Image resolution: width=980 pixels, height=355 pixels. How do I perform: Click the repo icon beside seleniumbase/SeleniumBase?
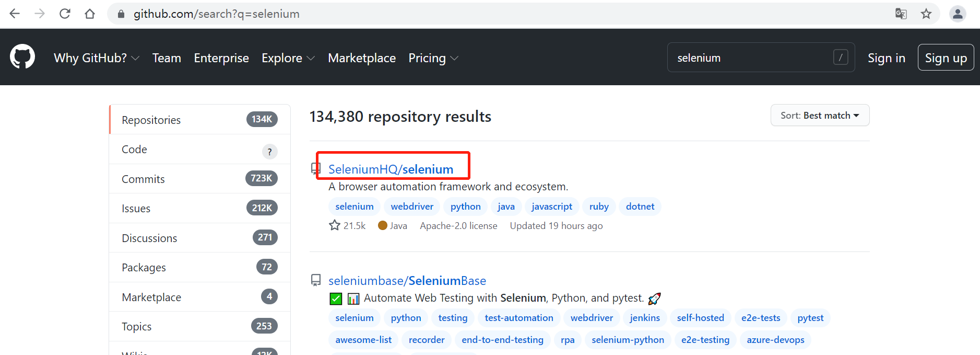(316, 280)
